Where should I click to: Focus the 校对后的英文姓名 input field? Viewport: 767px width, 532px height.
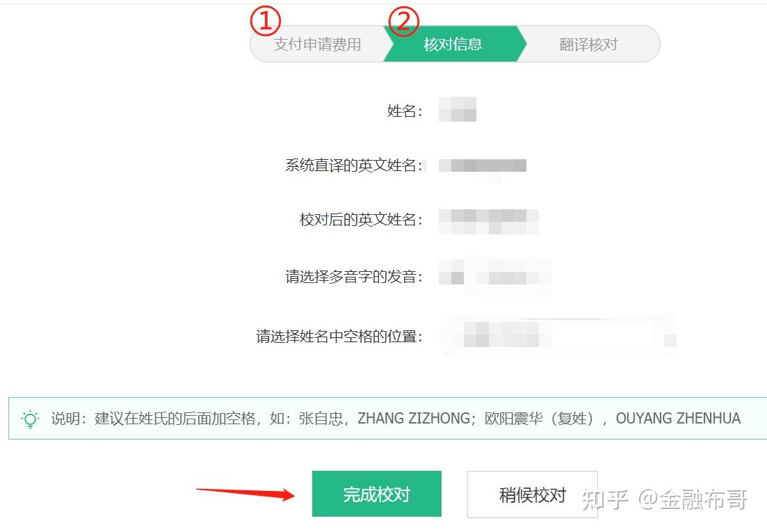coord(489,221)
